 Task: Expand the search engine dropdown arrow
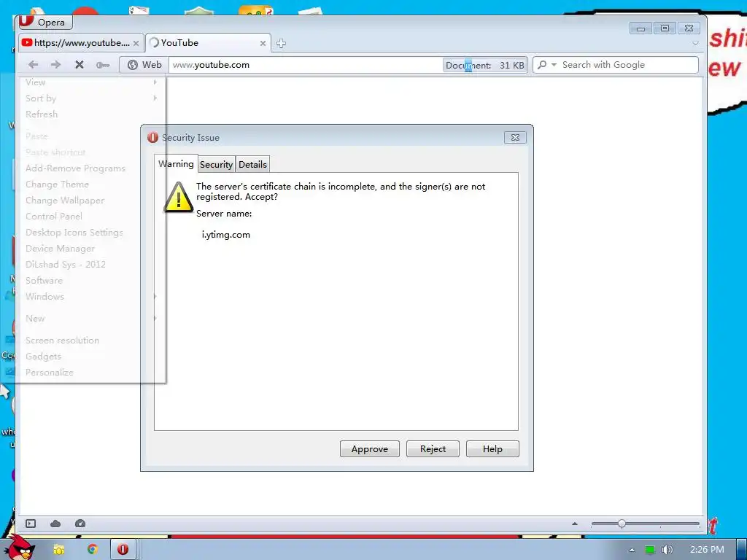[554, 65]
